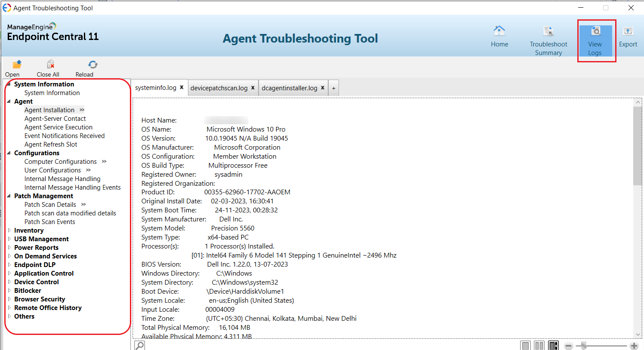Collapse the Agent section arrow
This screenshot has width=644, height=350.
(x=9, y=101)
